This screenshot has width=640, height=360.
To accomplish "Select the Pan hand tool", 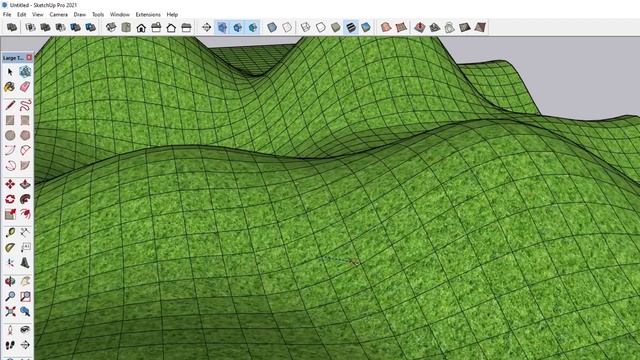I will pyautogui.click(x=25, y=281).
